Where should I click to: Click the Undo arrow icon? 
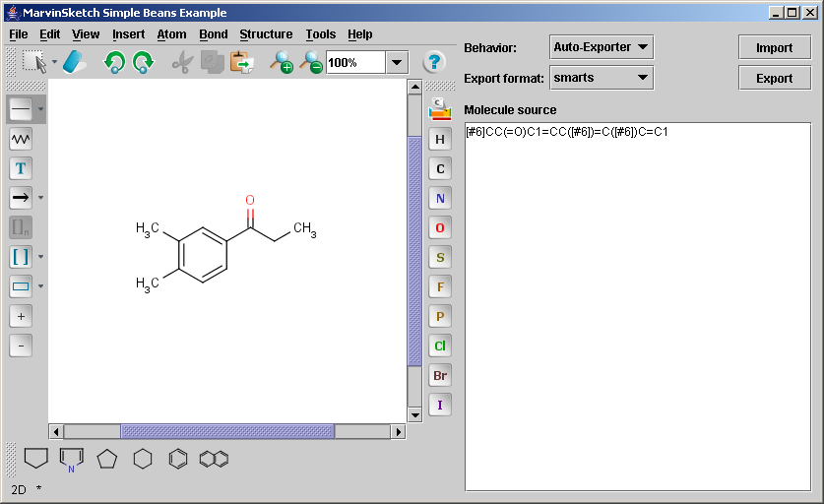click(x=115, y=63)
